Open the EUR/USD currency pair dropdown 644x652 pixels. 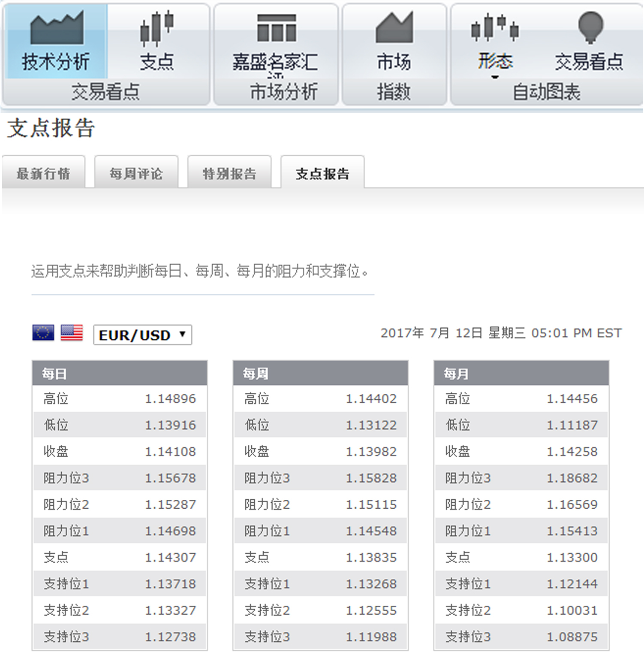142,335
